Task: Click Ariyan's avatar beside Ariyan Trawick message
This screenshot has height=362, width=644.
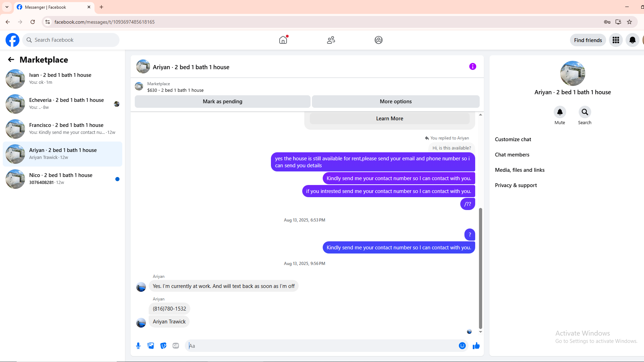Action: pyautogui.click(x=141, y=323)
